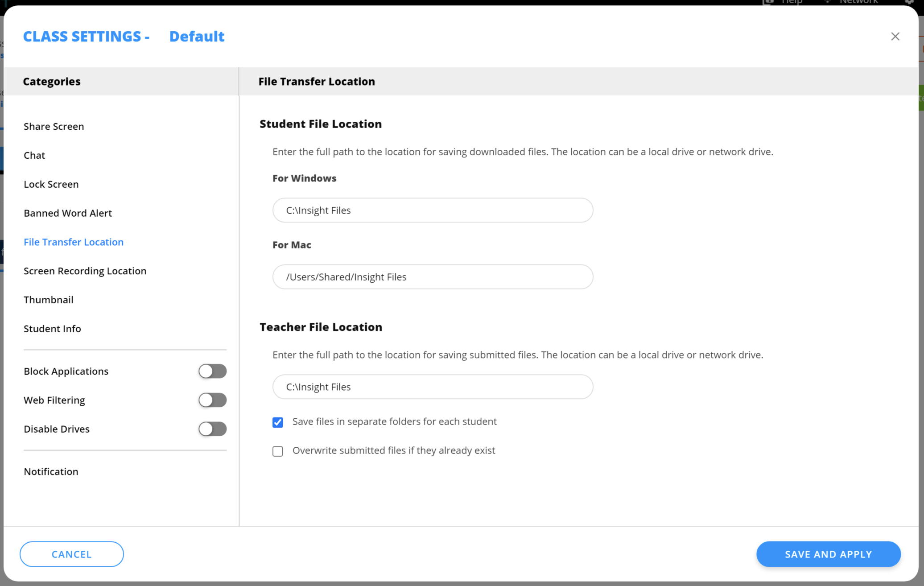Image resolution: width=924 pixels, height=586 pixels.
Task: Uncheck Save files in separate folders
Action: 278,422
